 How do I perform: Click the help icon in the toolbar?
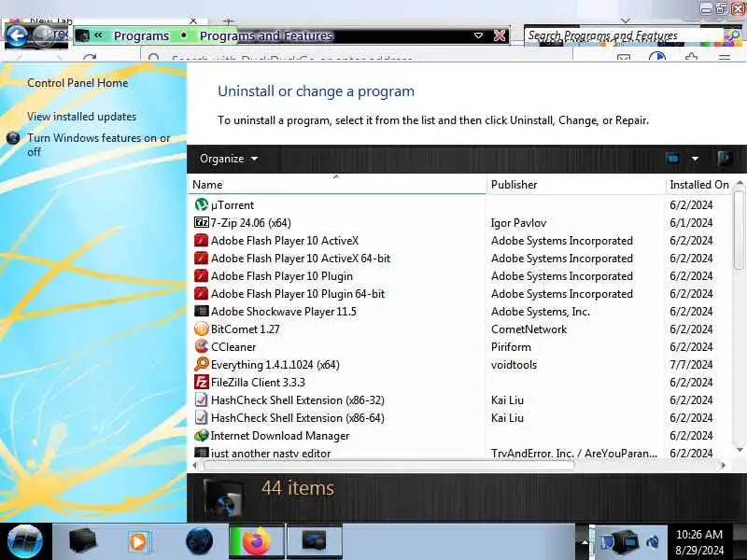[x=725, y=158]
